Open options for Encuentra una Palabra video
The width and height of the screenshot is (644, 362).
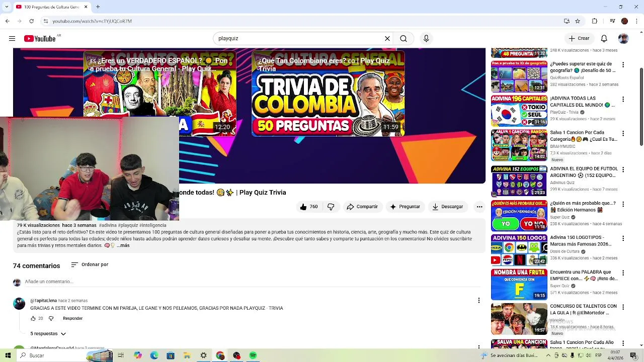coord(623,273)
